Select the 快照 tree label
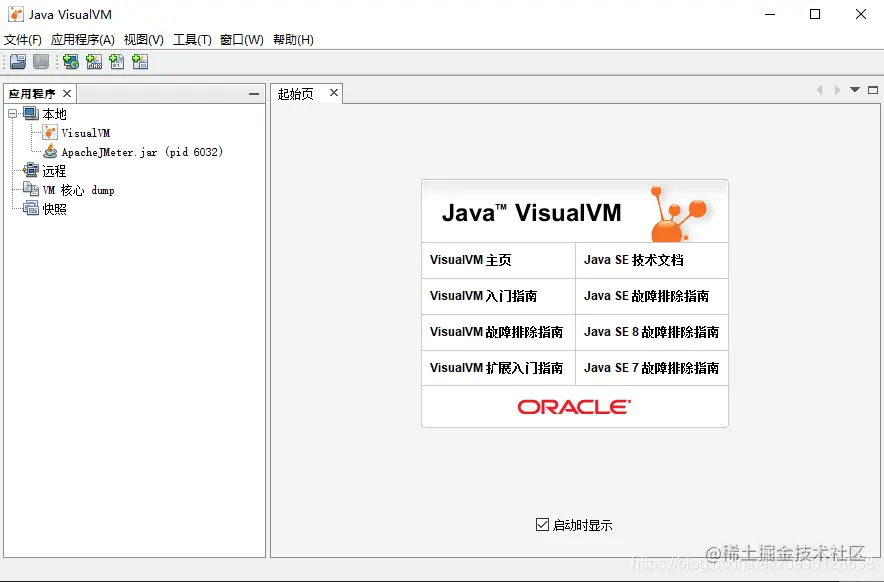The image size is (884, 582). pos(55,209)
